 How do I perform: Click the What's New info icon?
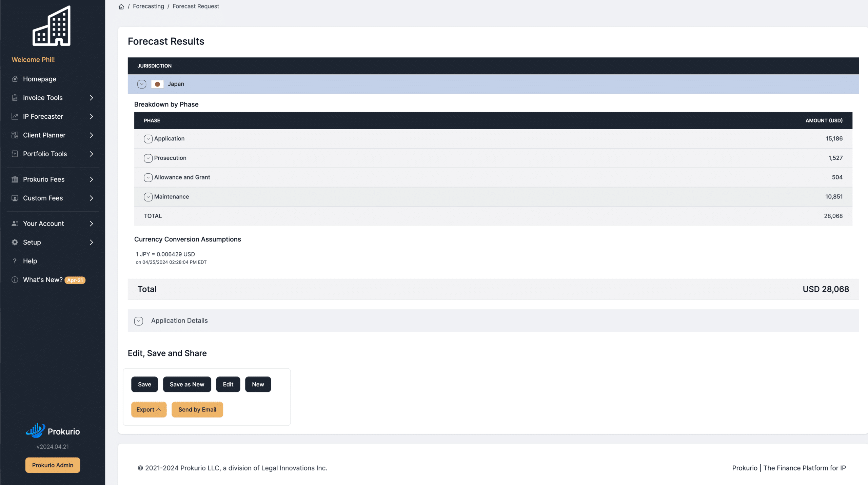15,279
